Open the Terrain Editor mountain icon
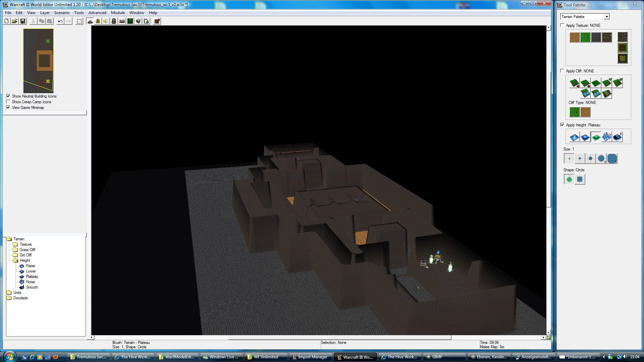Screen dimensions: 644x362 (90, 21)
